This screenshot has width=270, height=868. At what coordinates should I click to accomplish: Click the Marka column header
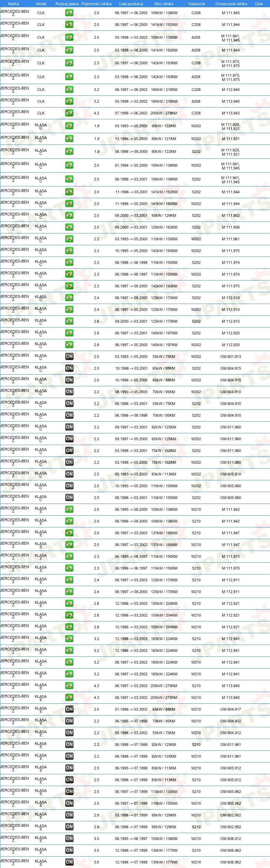click(13, 4)
